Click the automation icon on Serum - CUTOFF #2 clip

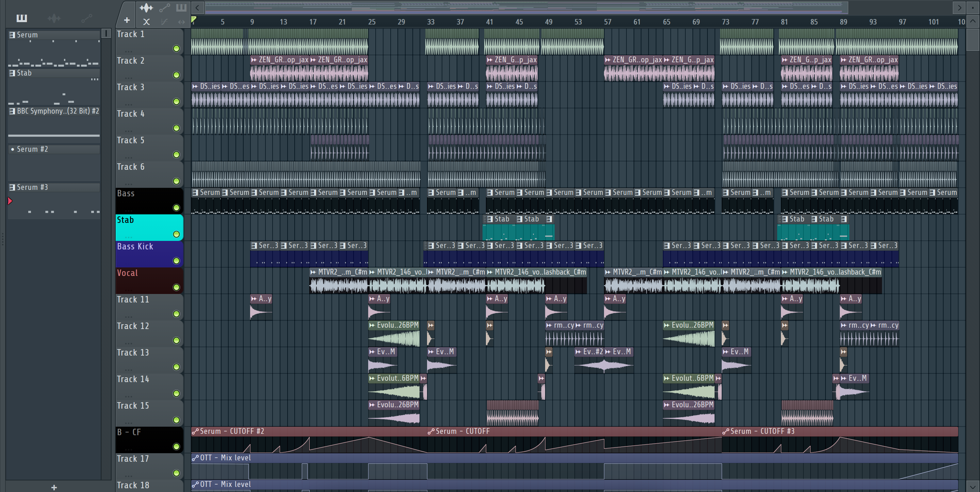(x=195, y=431)
